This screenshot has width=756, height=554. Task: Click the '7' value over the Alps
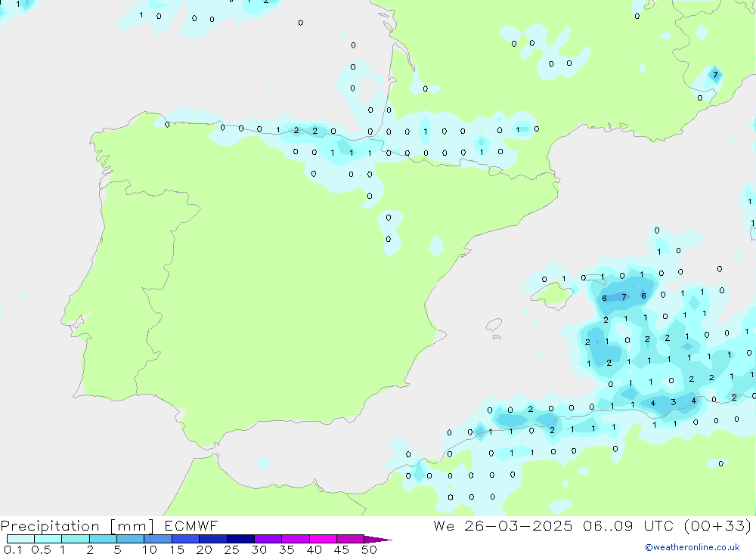(x=715, y=75)
